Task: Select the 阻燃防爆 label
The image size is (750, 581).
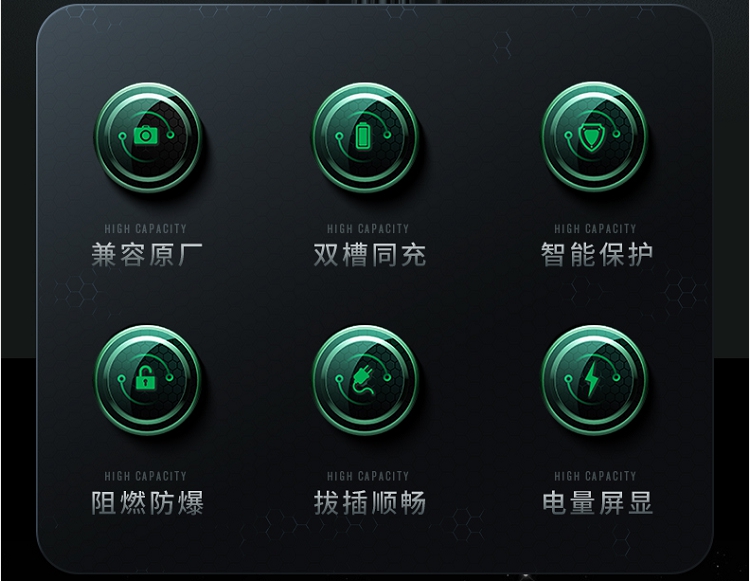Action: (147, 503)
